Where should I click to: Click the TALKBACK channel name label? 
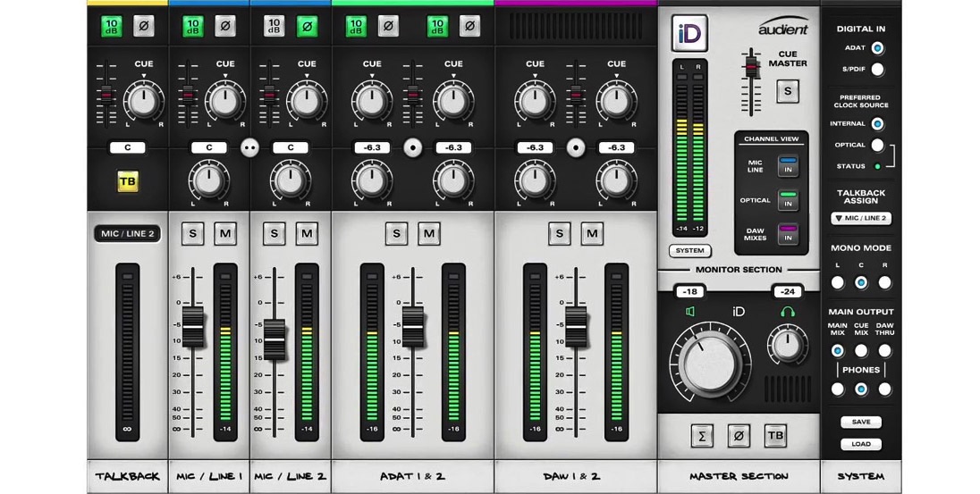point(128,476)
